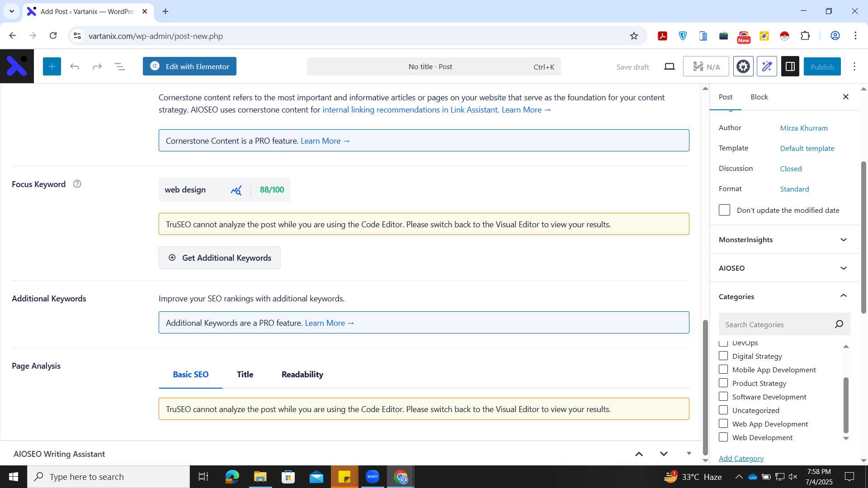Viewport: 868px width, 488px height.
Task: Check the Mobile App Development category
Action: 723,370
